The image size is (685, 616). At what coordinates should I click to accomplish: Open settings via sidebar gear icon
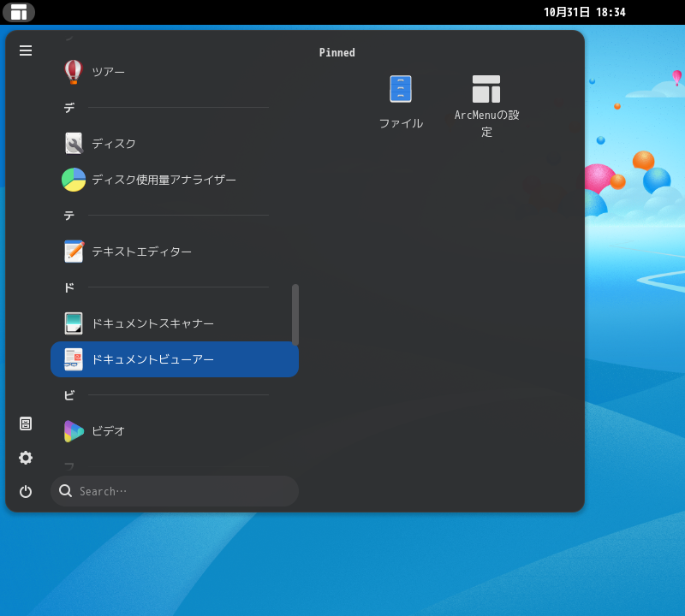[x=26, y=458]
